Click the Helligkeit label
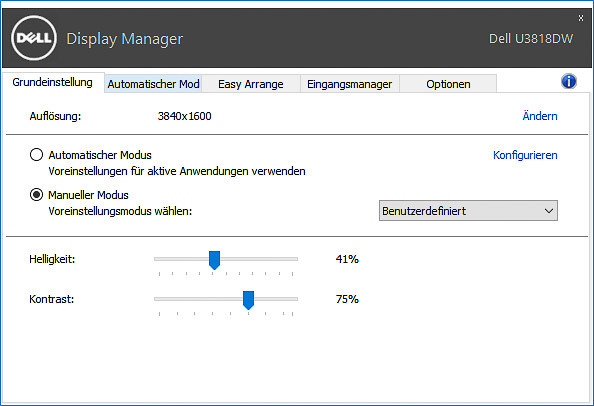Viewport: 594px width, 406px height. (x=52, y=259)
